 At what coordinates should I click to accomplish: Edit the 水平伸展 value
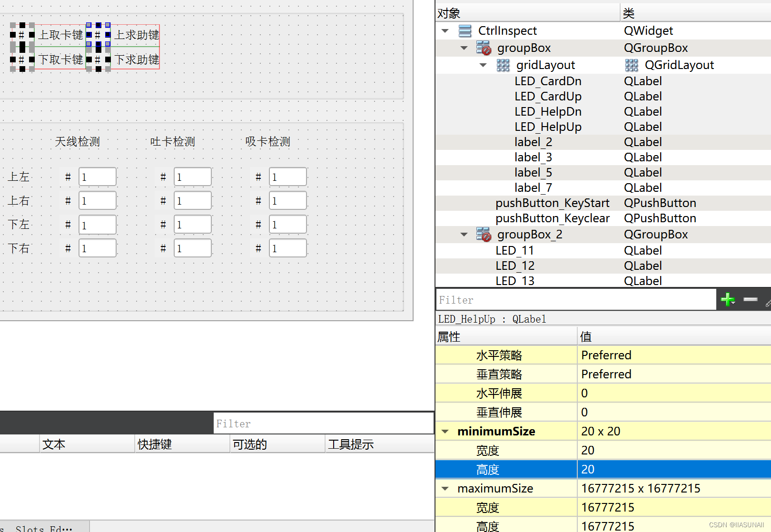tap(674, 394)
